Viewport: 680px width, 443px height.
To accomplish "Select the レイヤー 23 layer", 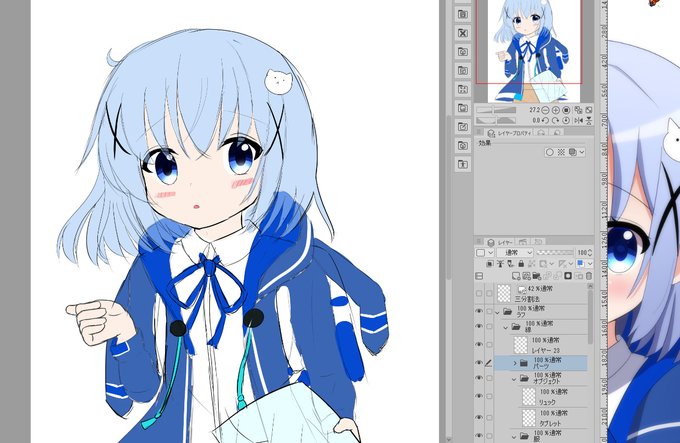I will [540, 345].
